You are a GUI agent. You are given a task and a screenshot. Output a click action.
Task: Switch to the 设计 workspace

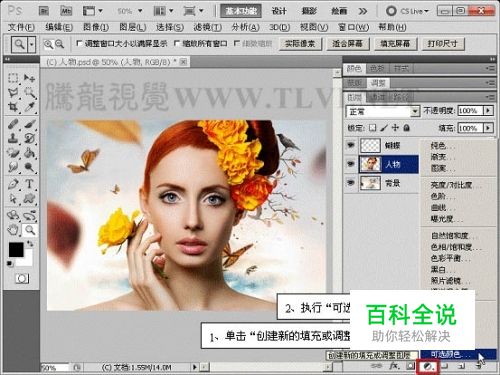pos(279,11)
